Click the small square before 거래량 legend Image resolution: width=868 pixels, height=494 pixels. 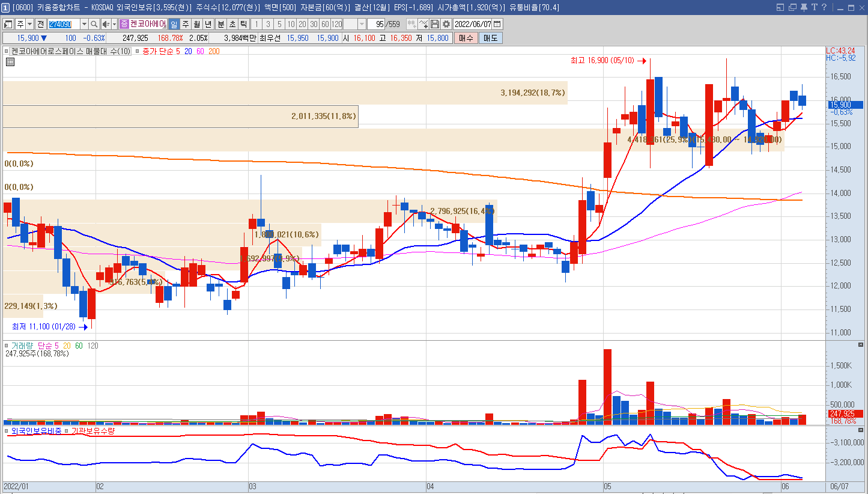pyautogui.click(x=7, y=346)
